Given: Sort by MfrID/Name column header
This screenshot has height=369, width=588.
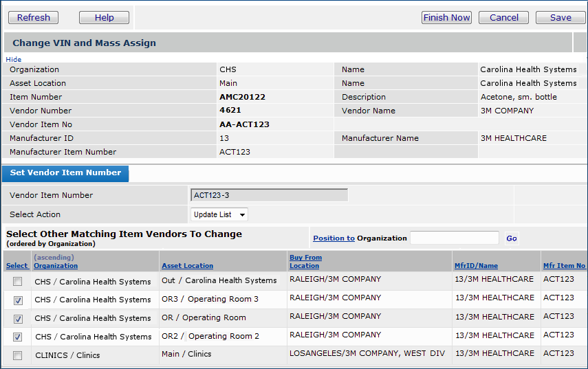Looking at the screenshot, I should click(x=476, y=265).
